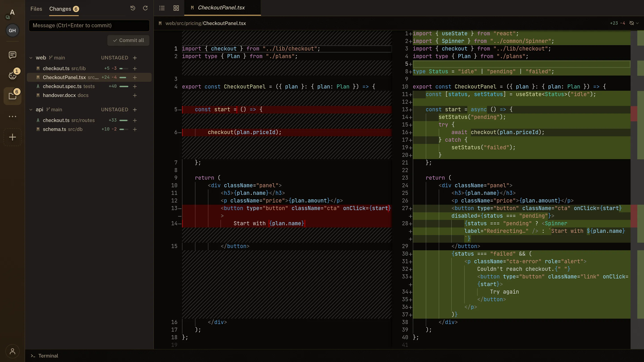The image size is (644, 362).
Task: Collapse the api repository group
Action: [x=31, y=110]
